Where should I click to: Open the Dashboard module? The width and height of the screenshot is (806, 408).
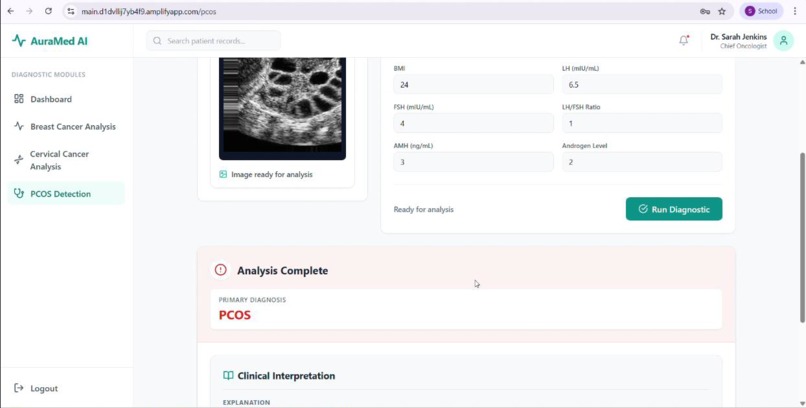66,99
